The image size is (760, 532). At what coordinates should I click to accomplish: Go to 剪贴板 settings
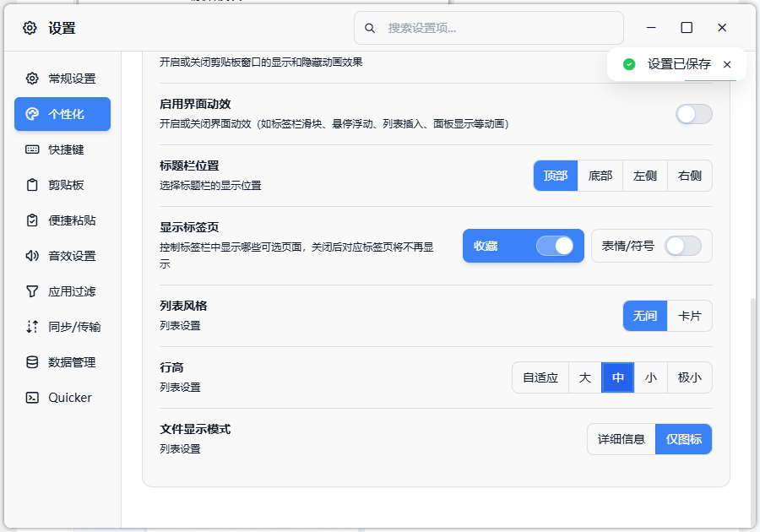click(x=62, y=185)
